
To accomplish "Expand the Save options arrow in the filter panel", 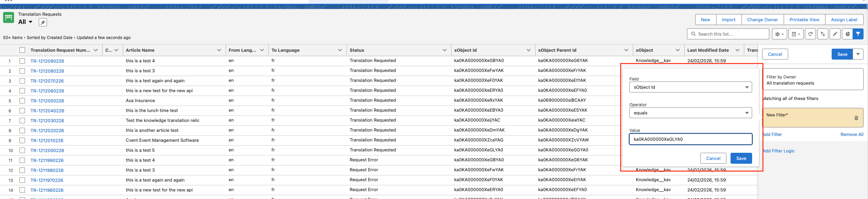I will click(858, 54).
